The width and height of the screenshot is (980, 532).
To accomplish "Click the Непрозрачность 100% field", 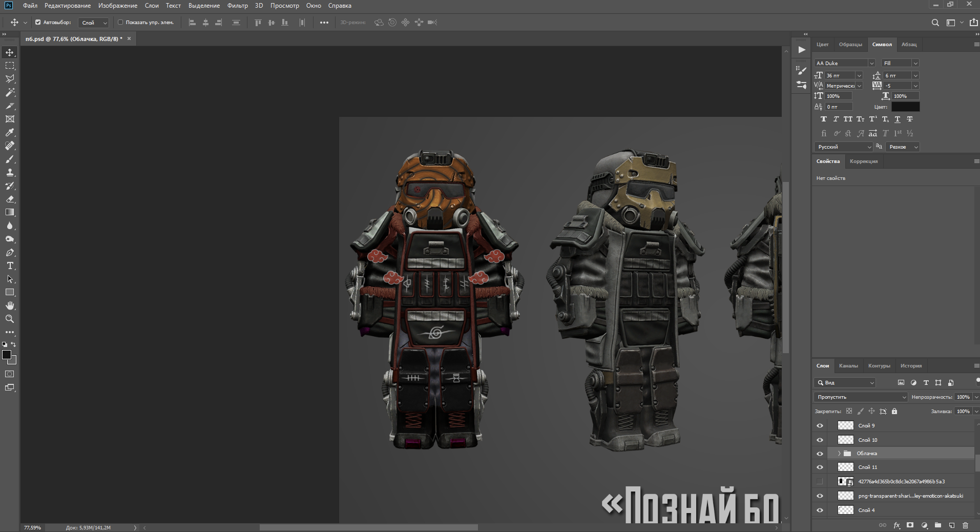I will 963,397.
